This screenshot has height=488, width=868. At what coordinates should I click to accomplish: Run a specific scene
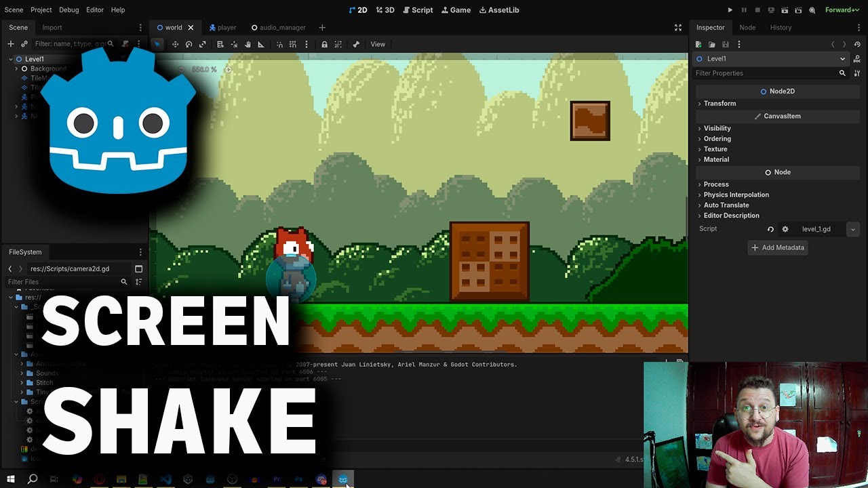pyautogui.click(x=798, y=10)
